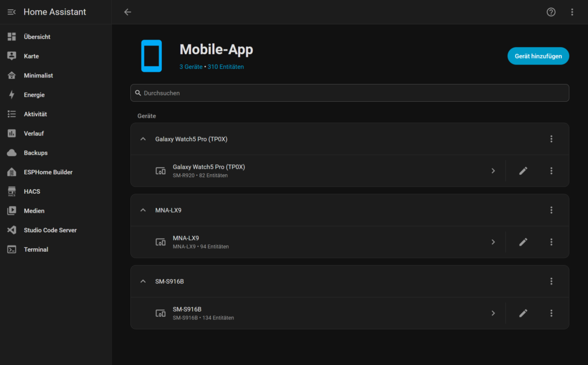
Task: Click the ESPHome Builder icon
Action: [11, 172]
